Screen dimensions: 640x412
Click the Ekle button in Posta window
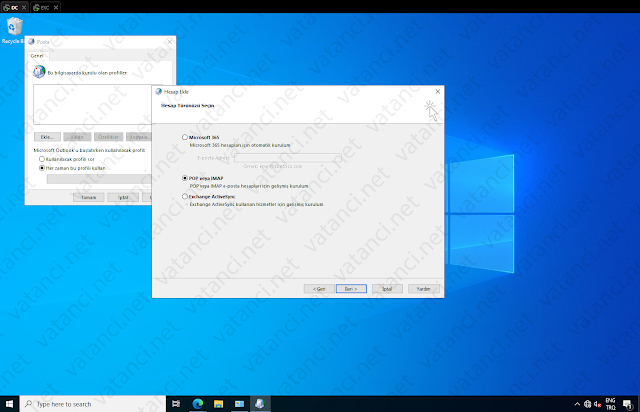pos(47,137)
